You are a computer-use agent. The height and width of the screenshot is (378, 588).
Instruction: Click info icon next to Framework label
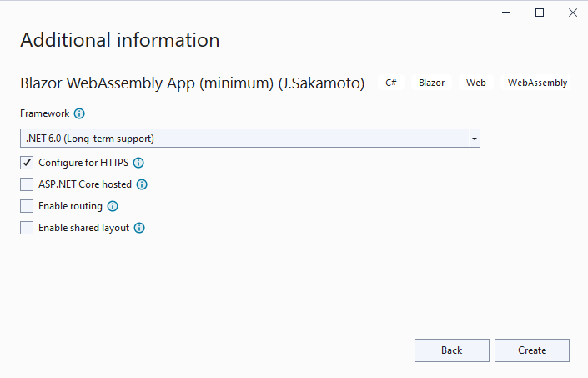(79, 113)
